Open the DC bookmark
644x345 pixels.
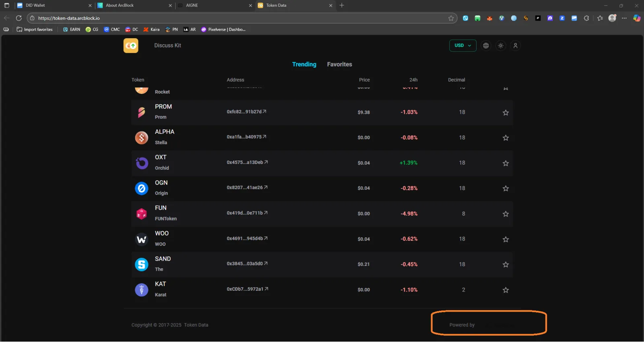pos(132,29)
